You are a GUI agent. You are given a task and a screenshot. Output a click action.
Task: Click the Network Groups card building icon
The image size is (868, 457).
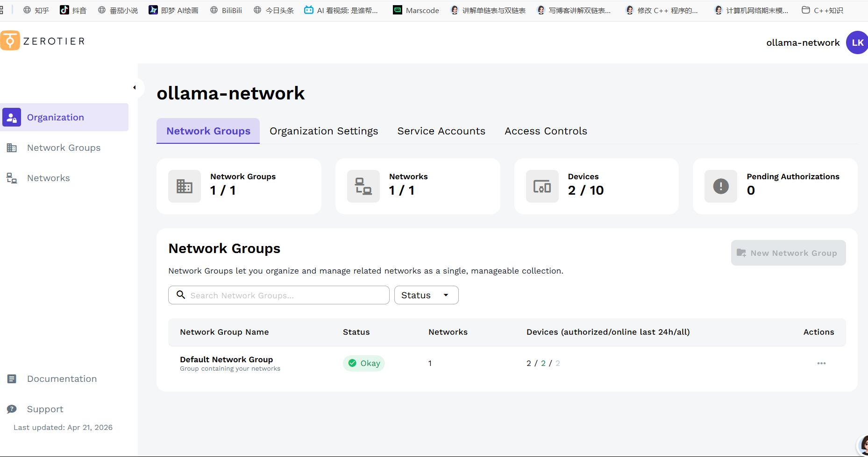click(x=185, y=186)
